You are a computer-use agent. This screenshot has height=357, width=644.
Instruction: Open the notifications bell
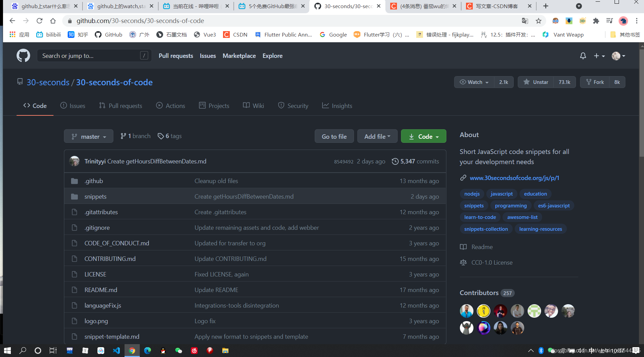tap(583, 56)
